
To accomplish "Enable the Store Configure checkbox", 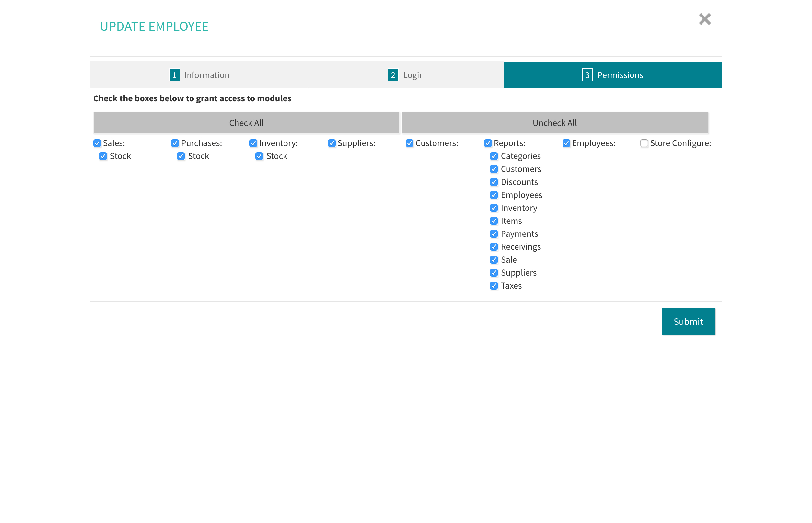I will 644,143.
